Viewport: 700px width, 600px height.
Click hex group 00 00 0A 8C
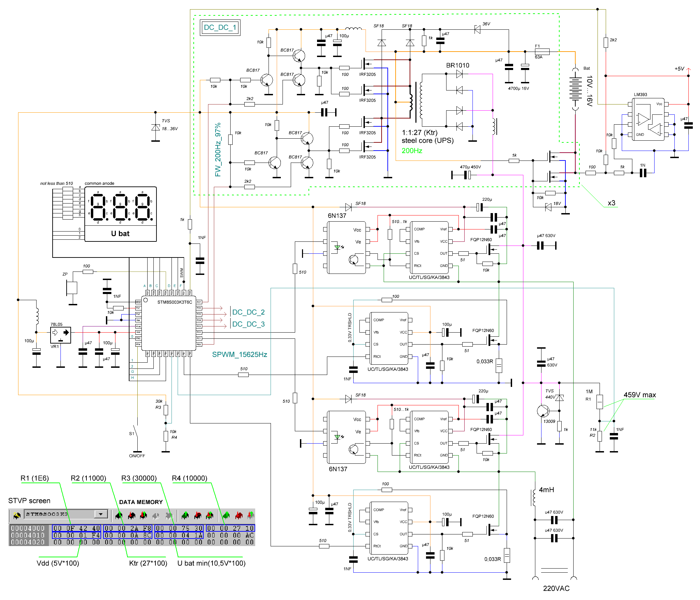[x=128, y=535]
